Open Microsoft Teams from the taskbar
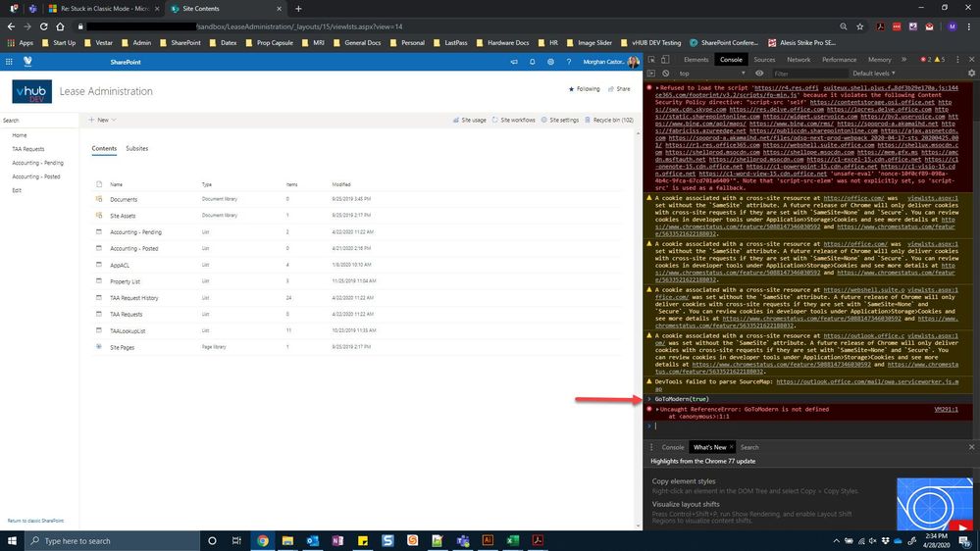 pos(462,540)
